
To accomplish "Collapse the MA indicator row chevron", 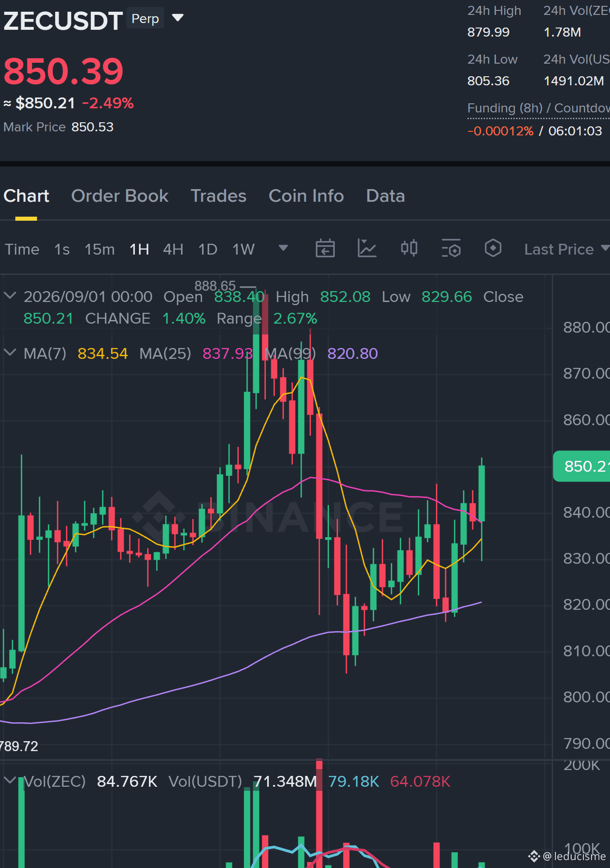I will click(10, 352).
